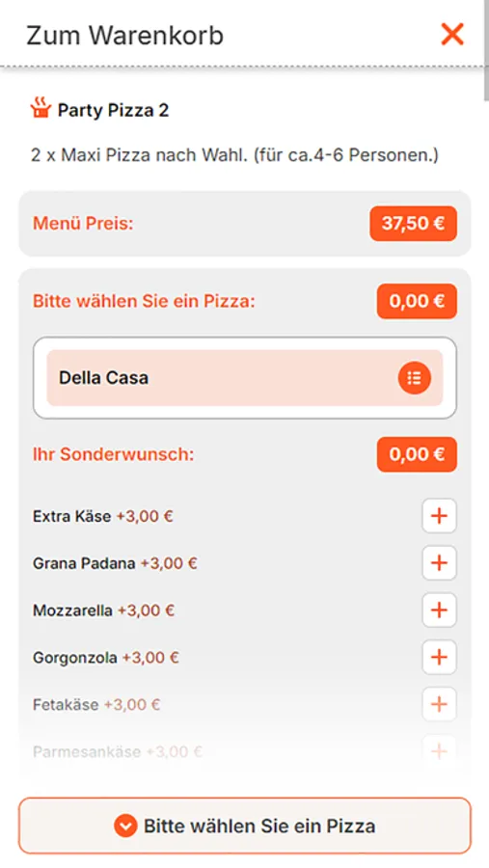Screen dimensions: 489x868
Task: Click the Ihr Sonderwunsch 0,00 € badge
Action: coord(417,454)
